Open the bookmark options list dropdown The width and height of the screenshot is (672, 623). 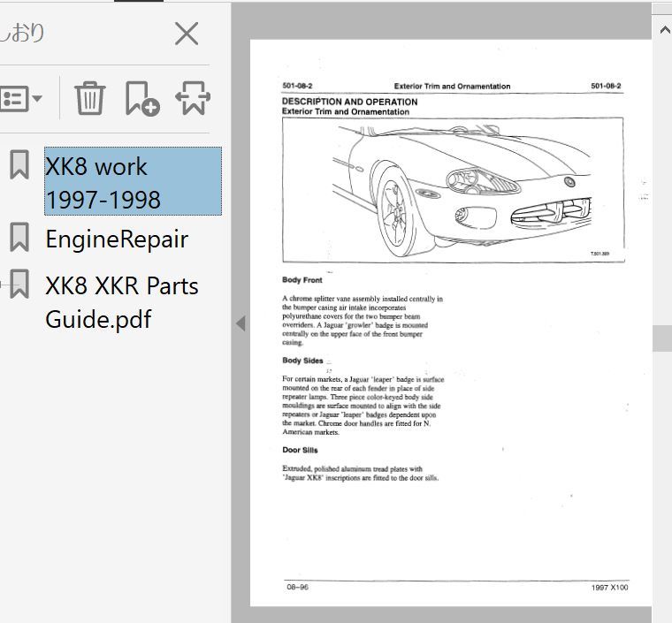tap(20, 99)
